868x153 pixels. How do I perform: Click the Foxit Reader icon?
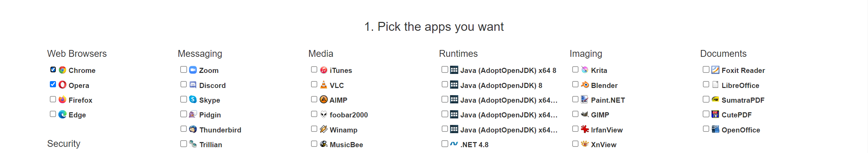coord(715,70)
